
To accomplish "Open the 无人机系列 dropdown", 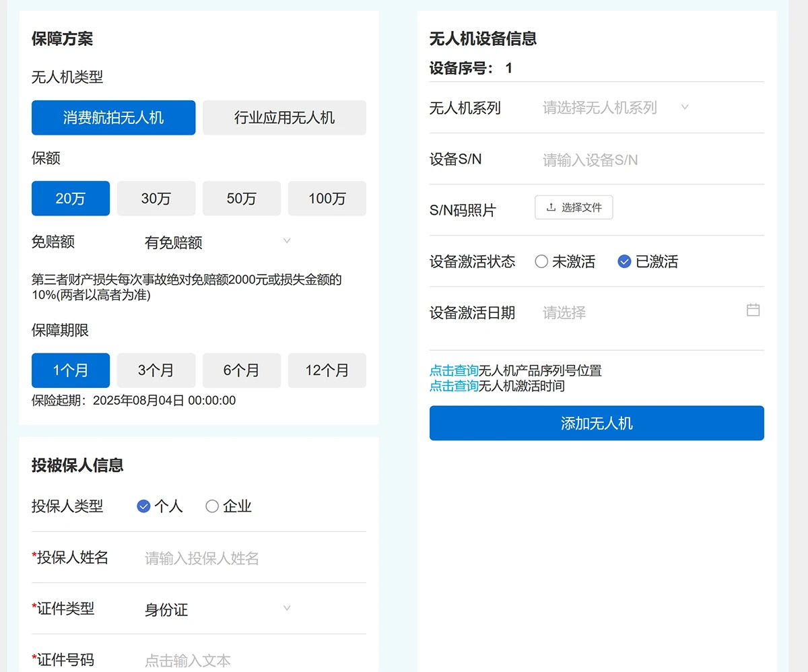I will [x=615, y=108].
